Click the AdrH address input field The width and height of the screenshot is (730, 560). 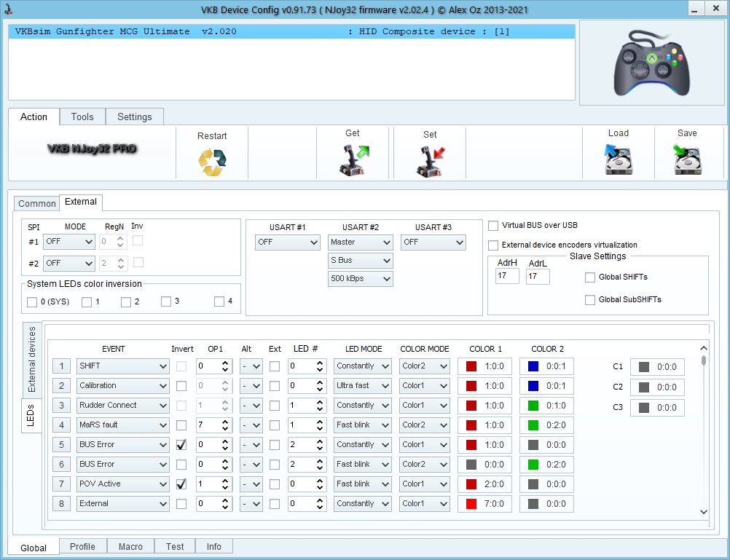point(507,277)
